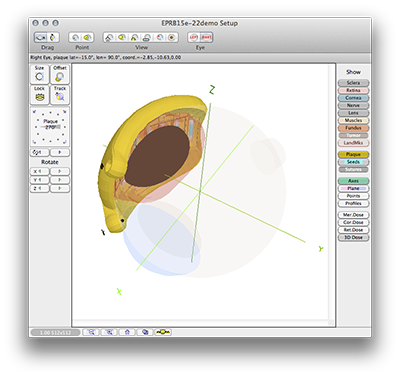The width and height of the screenshot is (400, 377).
Task: Toggle Nerve visibility
Action: 353,105
